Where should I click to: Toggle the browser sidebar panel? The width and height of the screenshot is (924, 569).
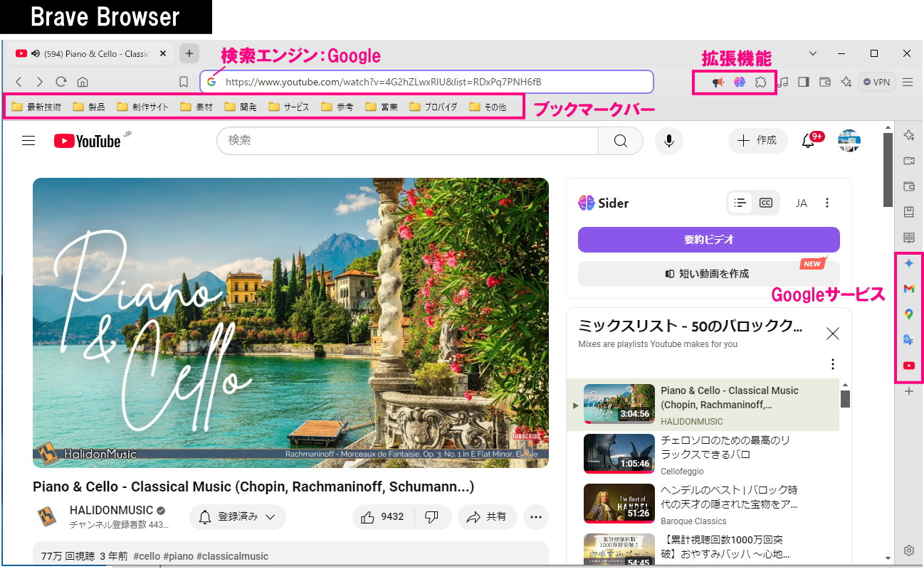[804, 82]
